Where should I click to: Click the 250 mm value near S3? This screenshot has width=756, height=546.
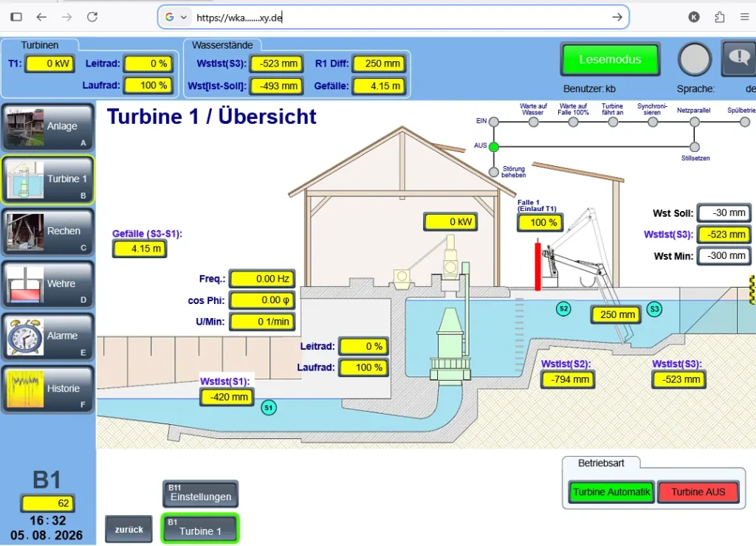pyautogui.click(x=616, y=314)
